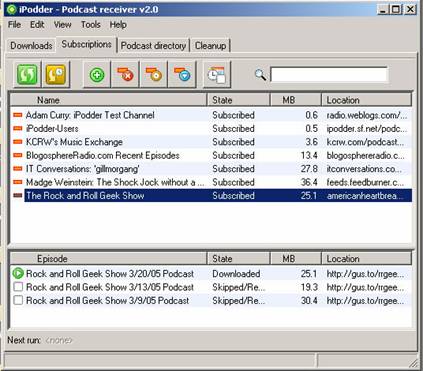Check the box for the 3/13/05 Podcast episode

click(18, 287)
